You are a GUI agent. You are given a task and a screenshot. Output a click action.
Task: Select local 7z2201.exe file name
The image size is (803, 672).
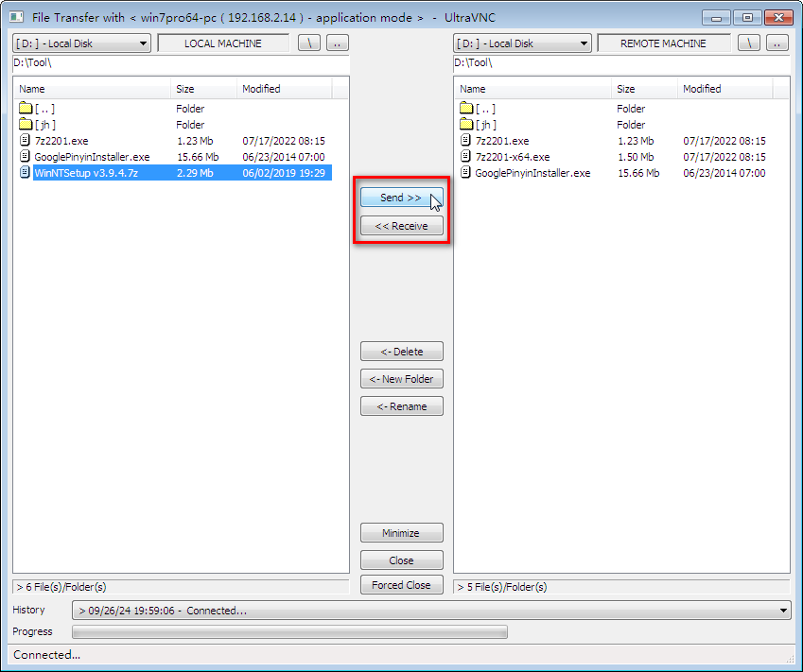point(61,141)
